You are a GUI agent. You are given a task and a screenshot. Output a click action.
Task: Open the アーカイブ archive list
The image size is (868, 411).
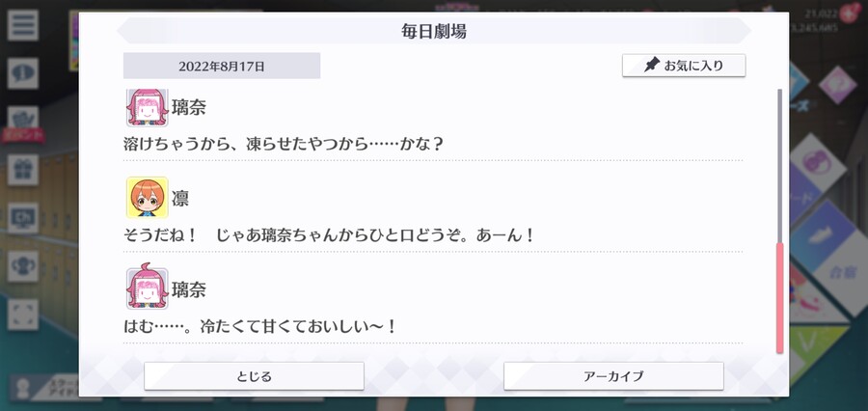click(613, 376)
